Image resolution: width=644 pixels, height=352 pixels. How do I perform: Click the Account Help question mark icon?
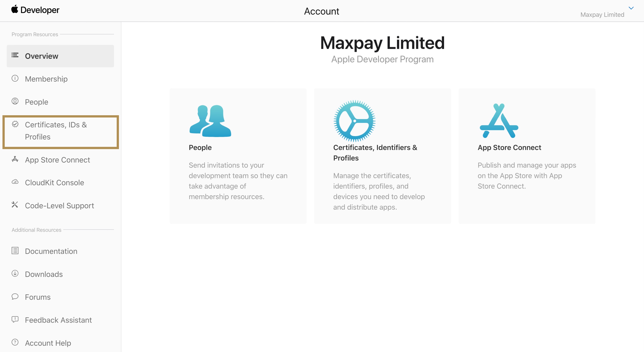[x=15, y=342]
